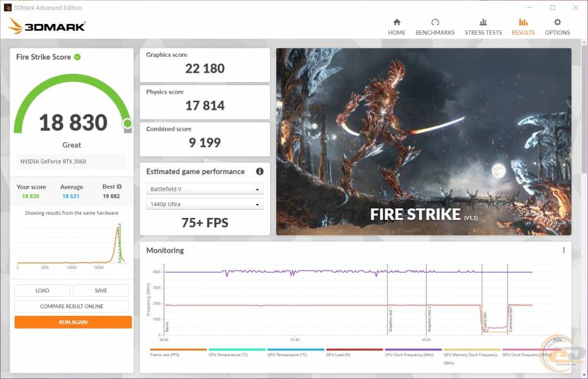Click Your score value 18 830

30,196
